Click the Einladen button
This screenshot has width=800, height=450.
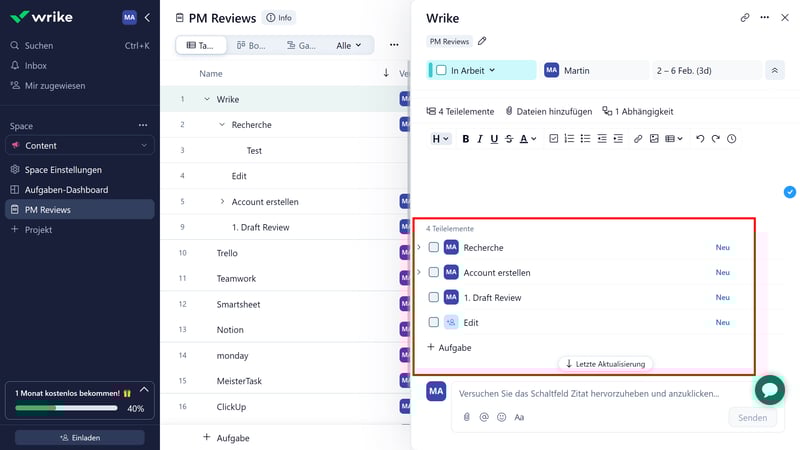[80, 438]
